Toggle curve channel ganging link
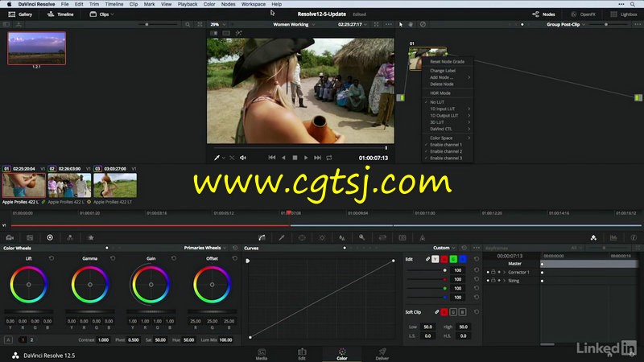Viewport: 644px width, 362px height. (x=427, y=259)
